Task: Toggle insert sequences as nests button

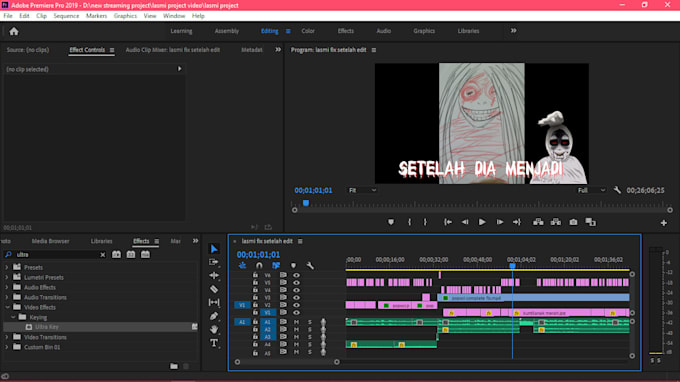Action: pos(242,265)
